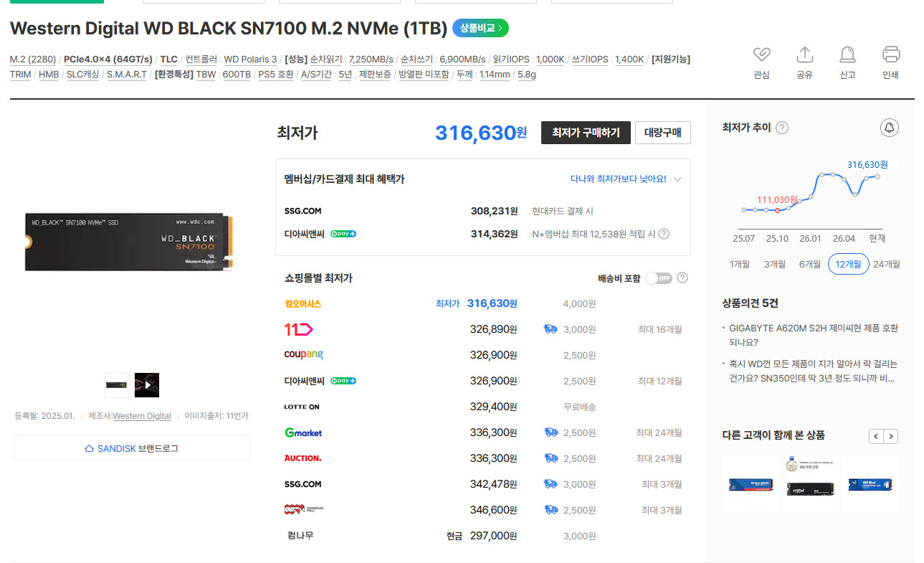Viewport: 924px width, 563px height.
Task: Click the PS5 호환 spec link
Action: (x=276, y=74)
